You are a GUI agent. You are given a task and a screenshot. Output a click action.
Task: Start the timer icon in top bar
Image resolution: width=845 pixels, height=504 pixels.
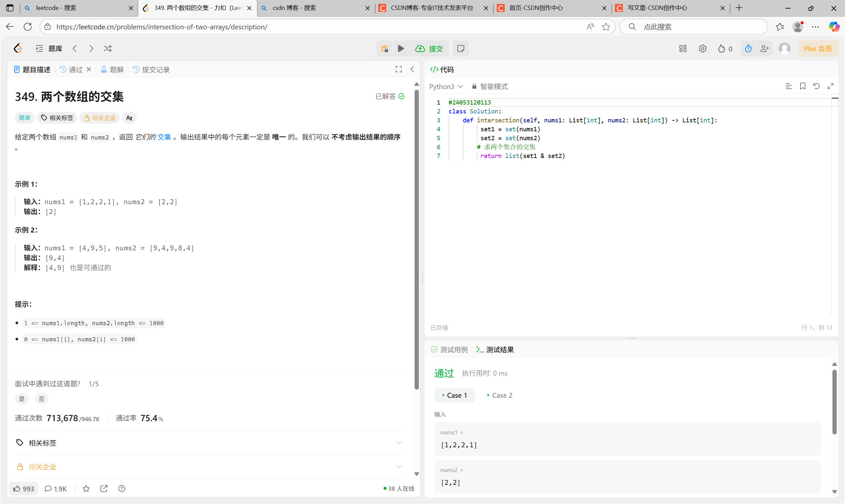click(748, 48)
